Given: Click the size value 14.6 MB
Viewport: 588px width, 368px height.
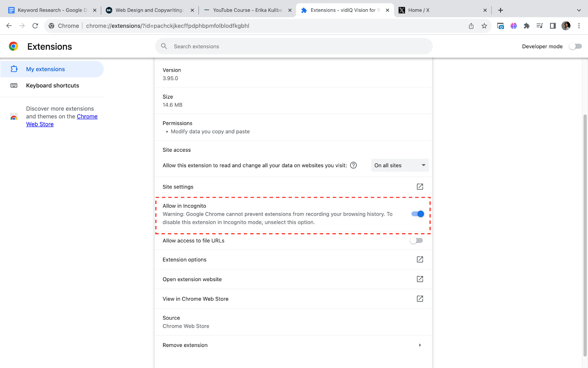Looking at the screenshot, I should [172, 105].
